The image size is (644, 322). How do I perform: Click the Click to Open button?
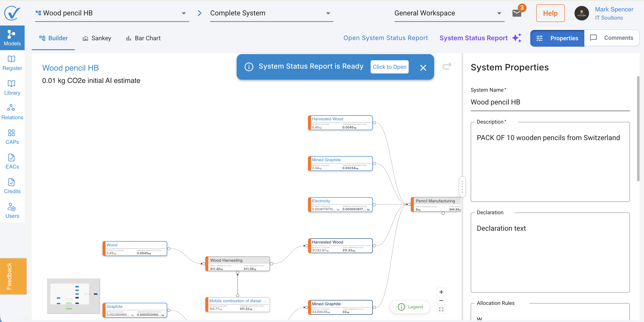tap(390, 67)
